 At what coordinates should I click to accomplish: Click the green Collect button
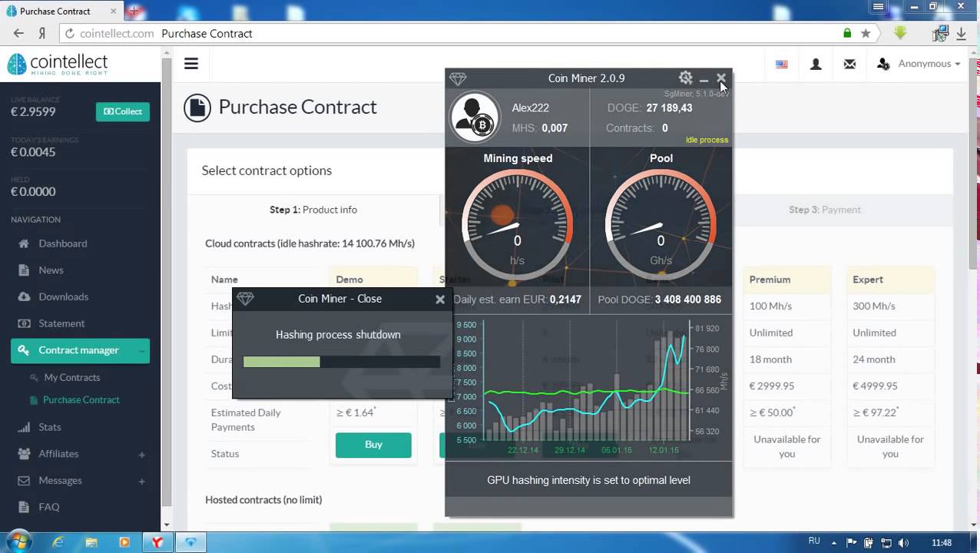[123, 111]
